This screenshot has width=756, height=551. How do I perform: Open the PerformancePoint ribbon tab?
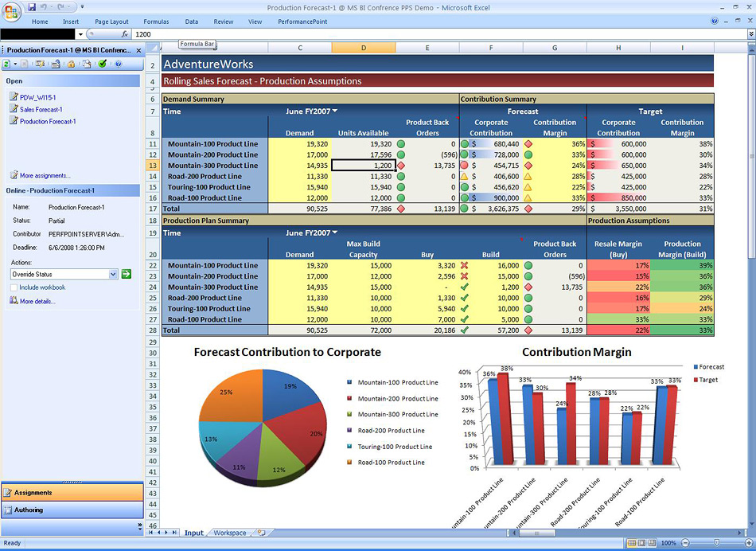coord(302,21)
